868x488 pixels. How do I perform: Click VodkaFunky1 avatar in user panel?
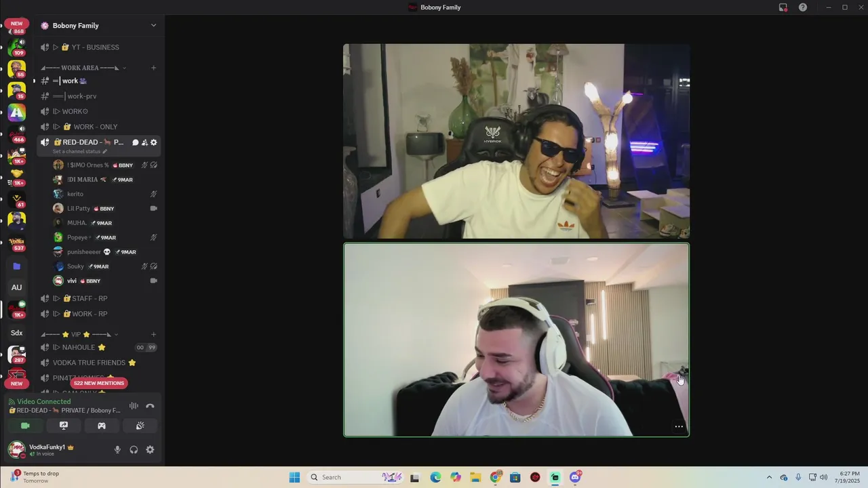16,449
